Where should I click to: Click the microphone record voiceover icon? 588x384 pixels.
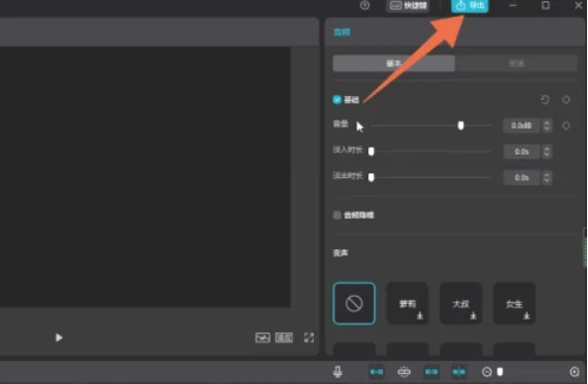click(x=338, y=371)
